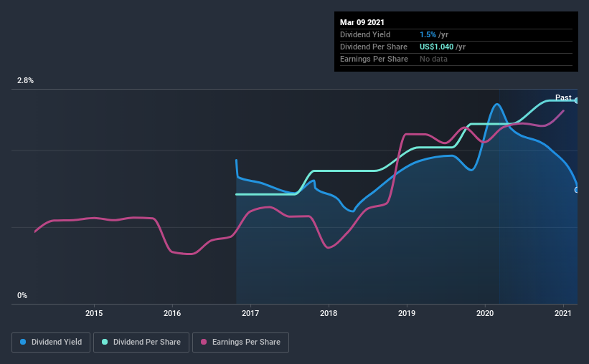
Task: Click the 2015 x-axis label
Action: point(94,313)
